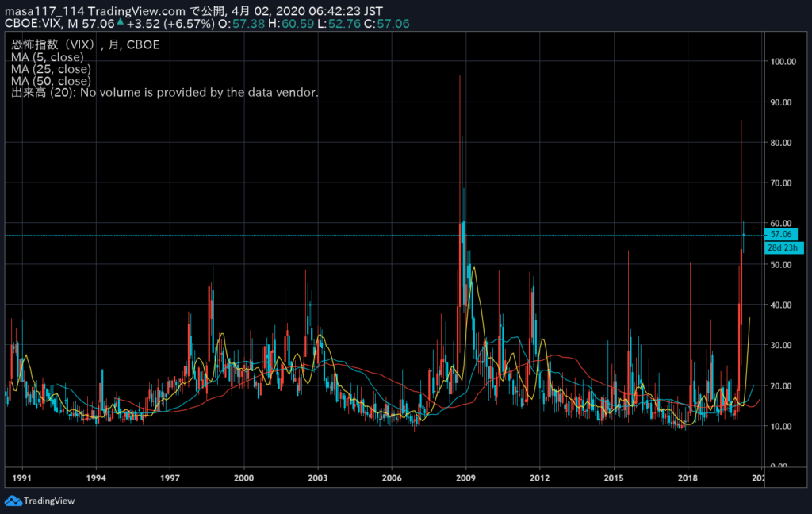Click the 1994 label on the time axis
The image size is (812, 514).
click(96, 478)
